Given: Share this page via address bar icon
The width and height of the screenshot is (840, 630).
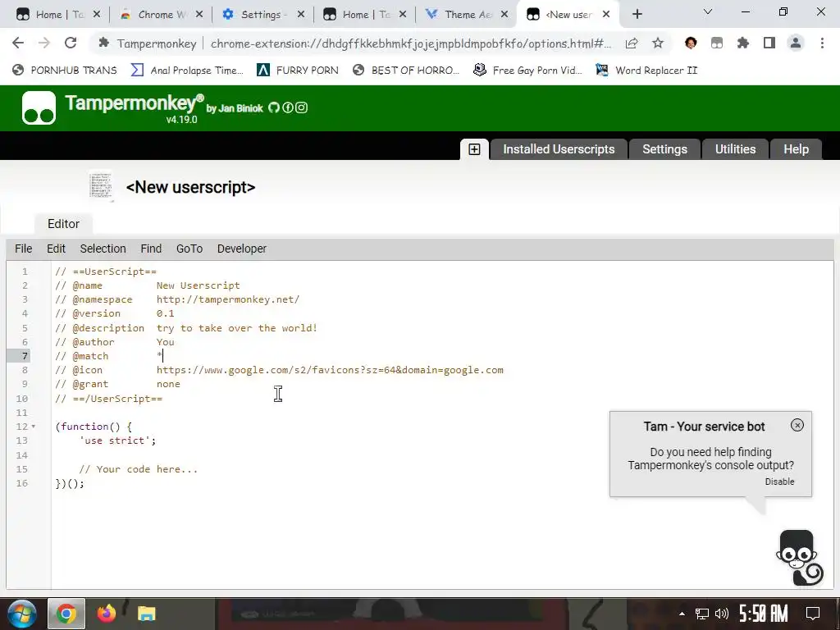Looking at the screenshot, I should tap(632, 43).
